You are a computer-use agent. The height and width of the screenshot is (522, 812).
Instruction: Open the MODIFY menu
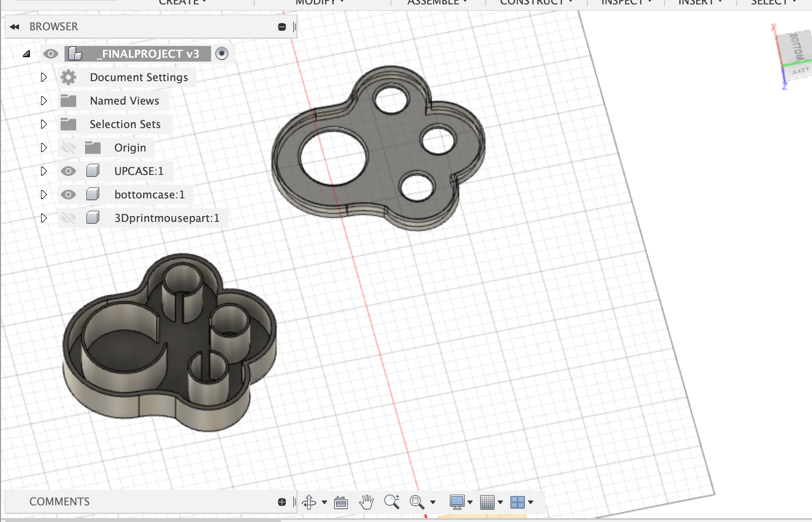[320, 2]
